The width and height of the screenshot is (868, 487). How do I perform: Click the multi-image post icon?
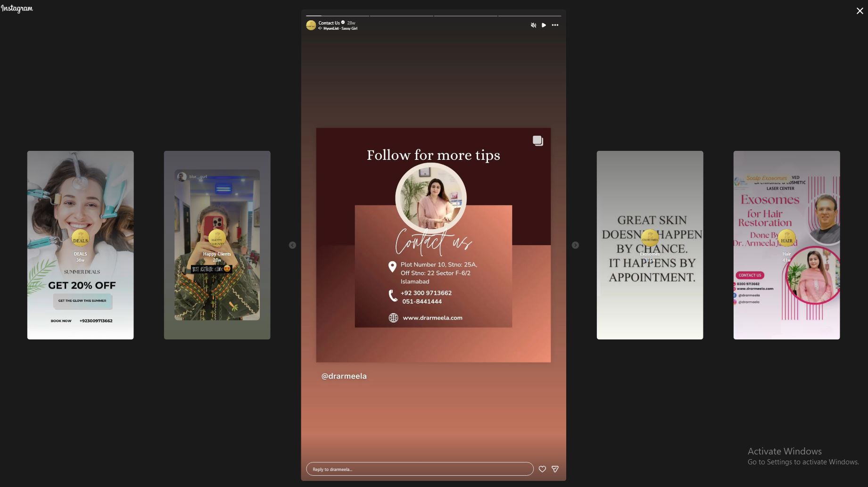(x=537, y=140)
